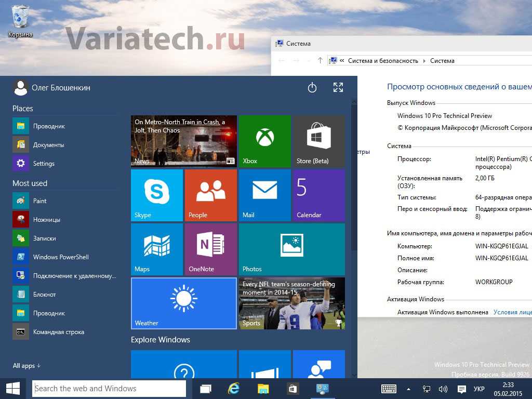This screenshot has height=399, width=532.
Task: Select Windows 10 Pro Technical Preview edition text
Action: 445,116
